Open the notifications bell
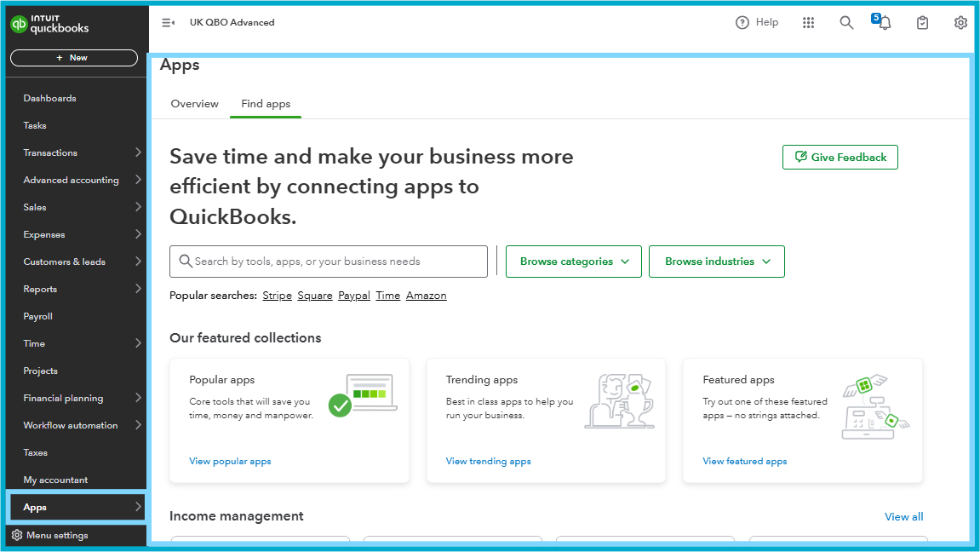This screenshot has height=552, width=980. [x=884, y=22]
